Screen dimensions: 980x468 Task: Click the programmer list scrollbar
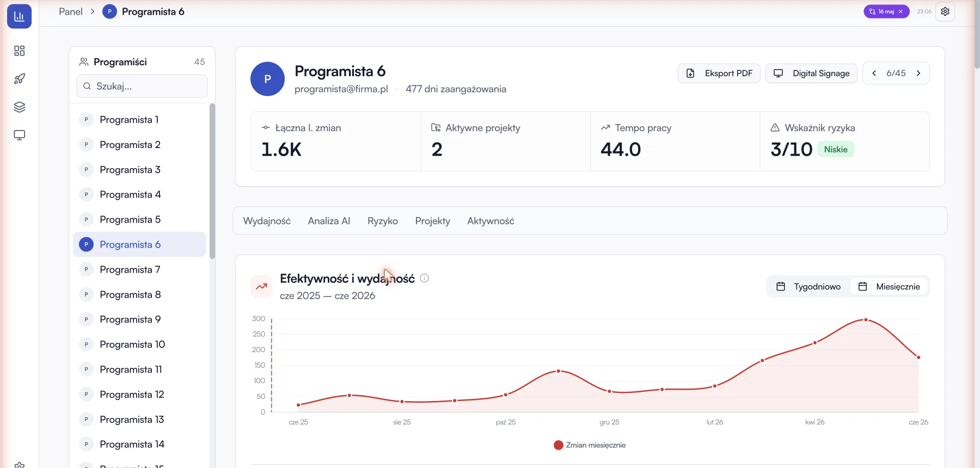coord(212,181)
